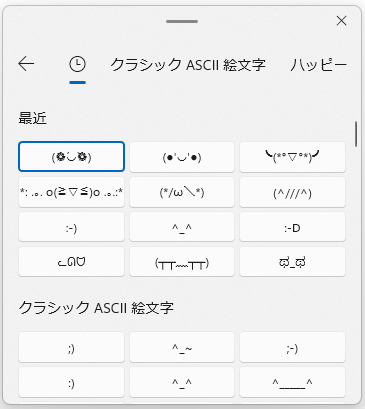The height and width of the screenshot is (409, 365).
Task: Switch to the ハッピー tab
Action: (318, 65)
